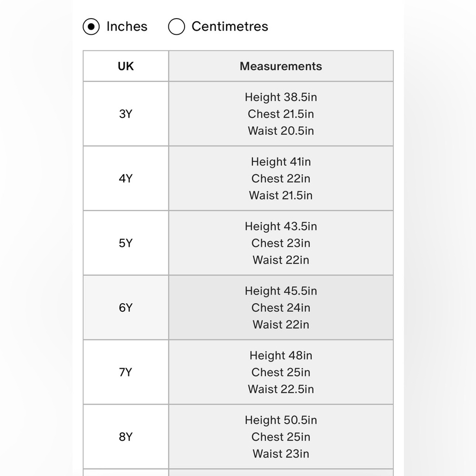476x476 pixels.
Task: Click the Waist 22.5in measurement text
Action: tap(281, 389)
